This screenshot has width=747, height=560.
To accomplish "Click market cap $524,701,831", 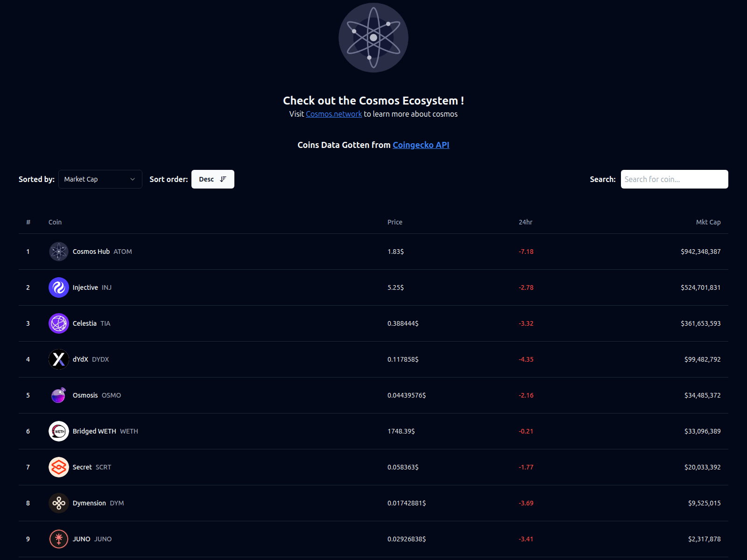I will (x=701, y=287).
